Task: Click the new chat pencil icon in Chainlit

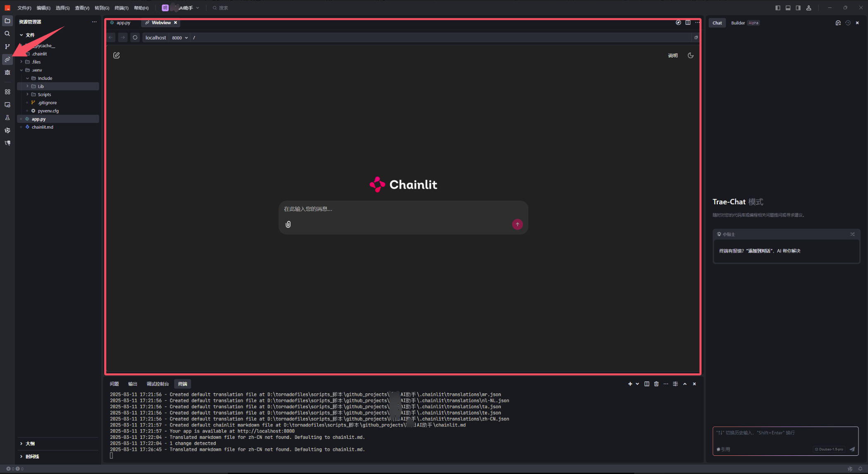Action: point(117,55)
